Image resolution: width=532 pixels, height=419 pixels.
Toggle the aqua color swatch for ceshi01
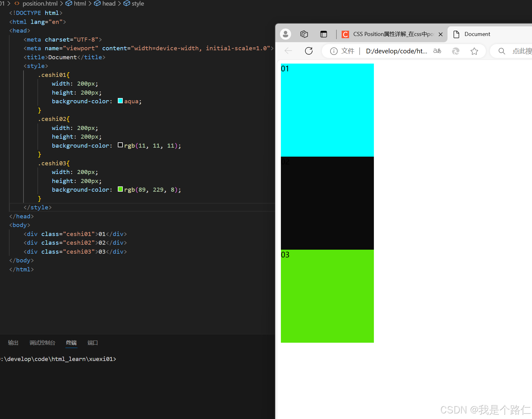(x=120, y=100)
